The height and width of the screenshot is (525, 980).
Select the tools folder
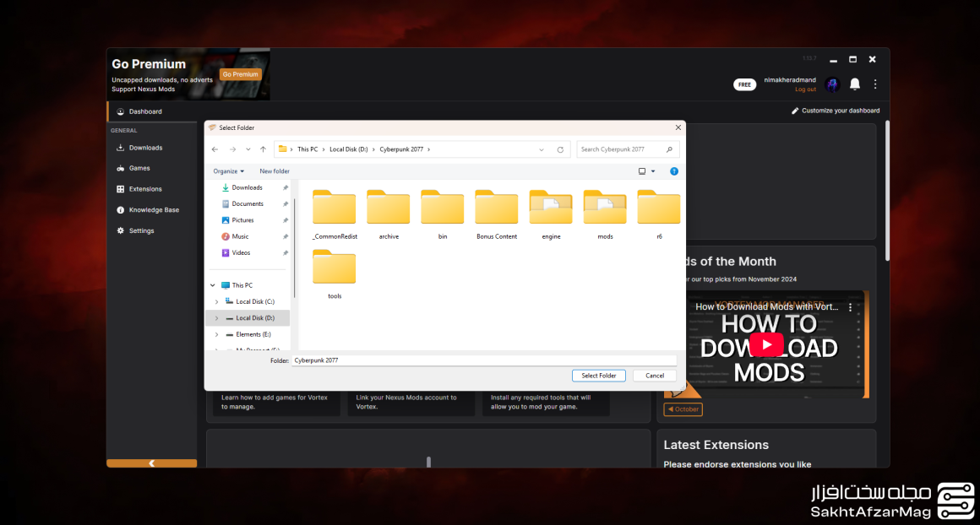click(x=335, y=274)
